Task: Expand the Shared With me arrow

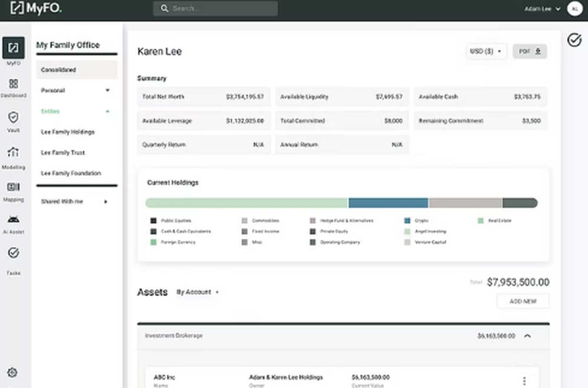Action: click(106, 202)
